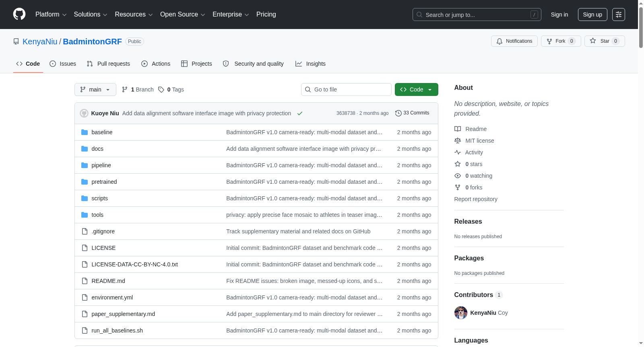Open the 3638738 commit hash

point(346,113)
